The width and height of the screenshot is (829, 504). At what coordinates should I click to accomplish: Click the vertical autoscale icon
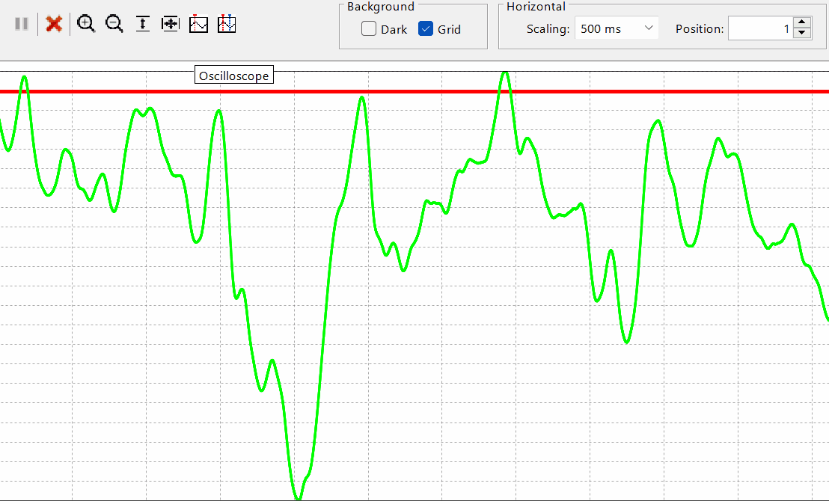click(x=142, y=24)
